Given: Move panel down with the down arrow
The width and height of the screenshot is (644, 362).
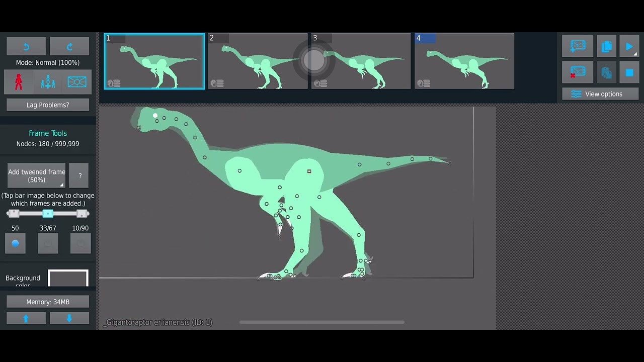Looking at the screenshot, I should 69,318.
